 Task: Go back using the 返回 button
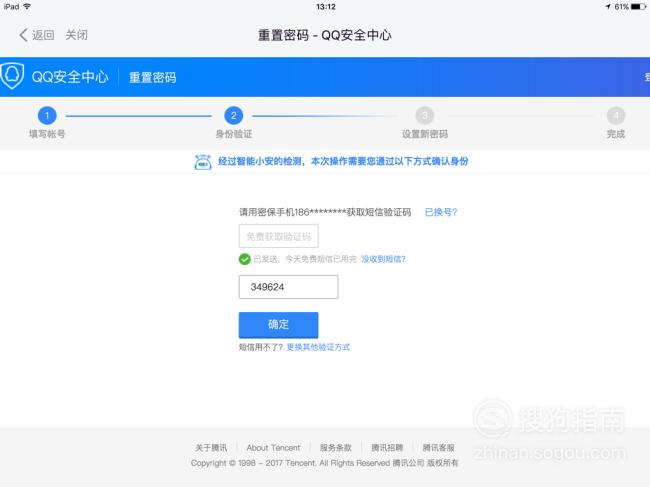(36, 35)
